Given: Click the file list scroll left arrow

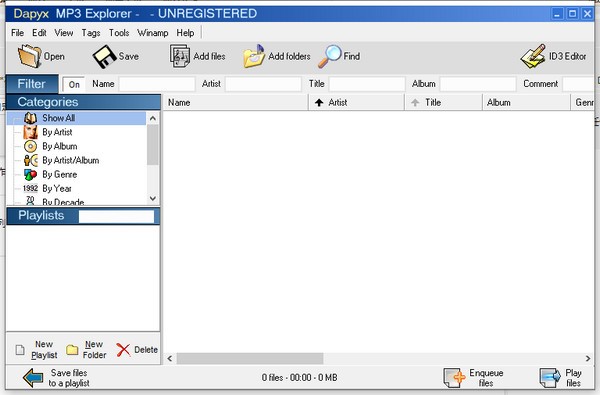Looking at the screenshot, I should [170, 359].
